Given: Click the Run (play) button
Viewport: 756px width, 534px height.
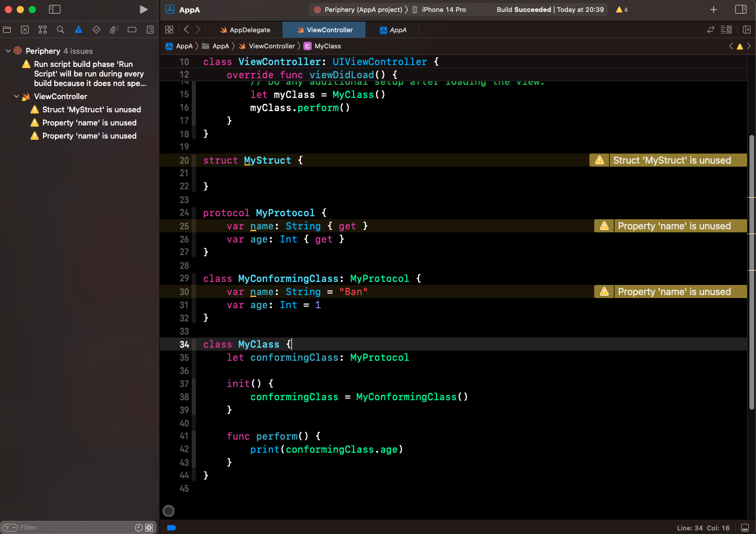Looking at the screenshot, I should (x=143, y=10).
